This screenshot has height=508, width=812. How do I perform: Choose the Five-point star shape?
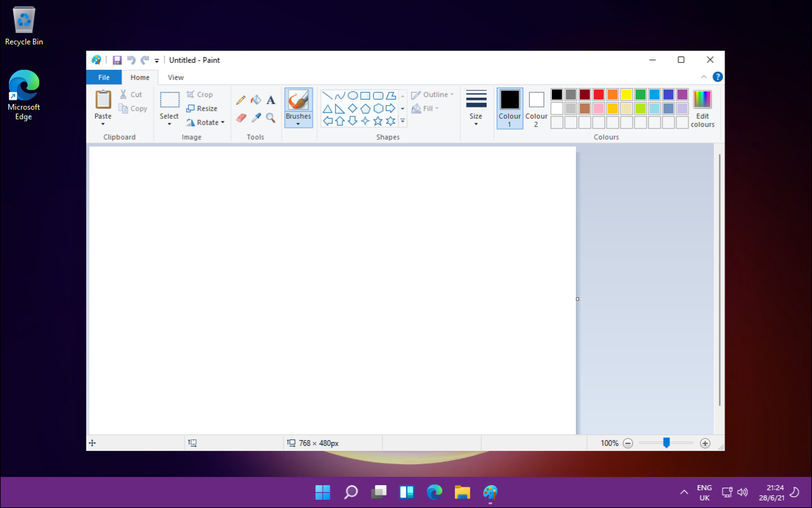tap(378, 121)
